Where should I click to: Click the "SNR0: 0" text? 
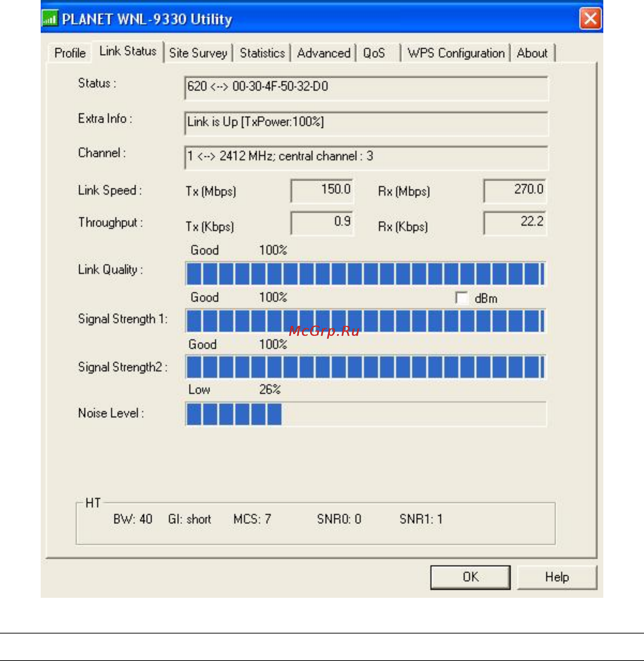point(339,519)
